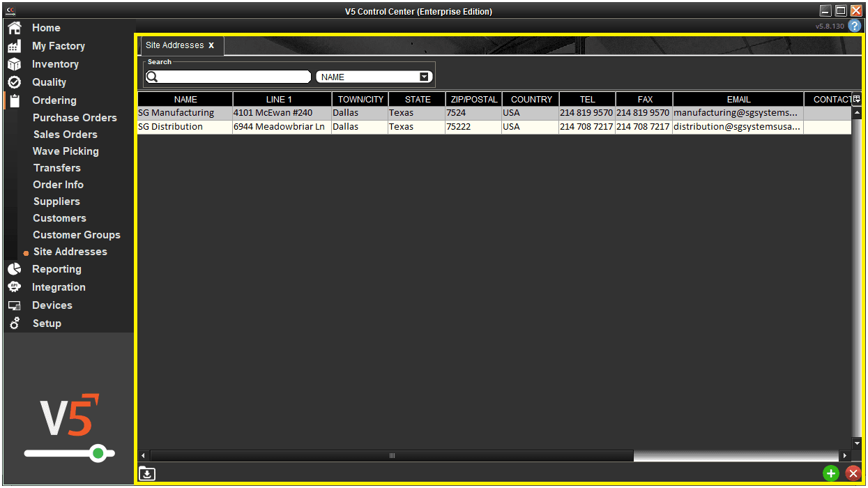Sort by STATE column header
This screenshot has height=488, width=868.
[x=417, y=99]
